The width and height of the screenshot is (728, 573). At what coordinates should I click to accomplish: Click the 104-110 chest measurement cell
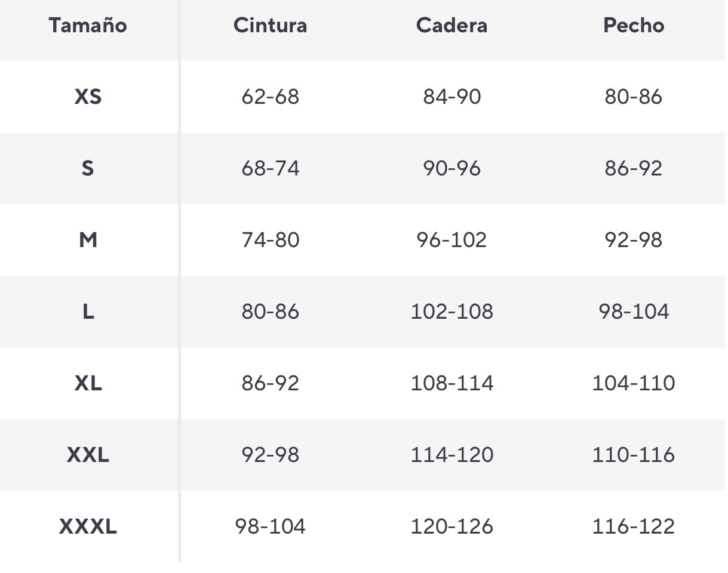coord(633,383)
